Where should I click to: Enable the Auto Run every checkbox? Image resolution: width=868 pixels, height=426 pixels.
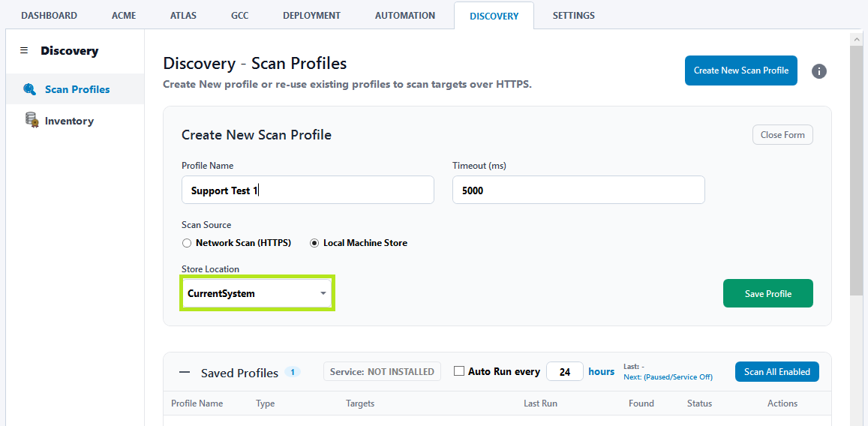point(459,371)
